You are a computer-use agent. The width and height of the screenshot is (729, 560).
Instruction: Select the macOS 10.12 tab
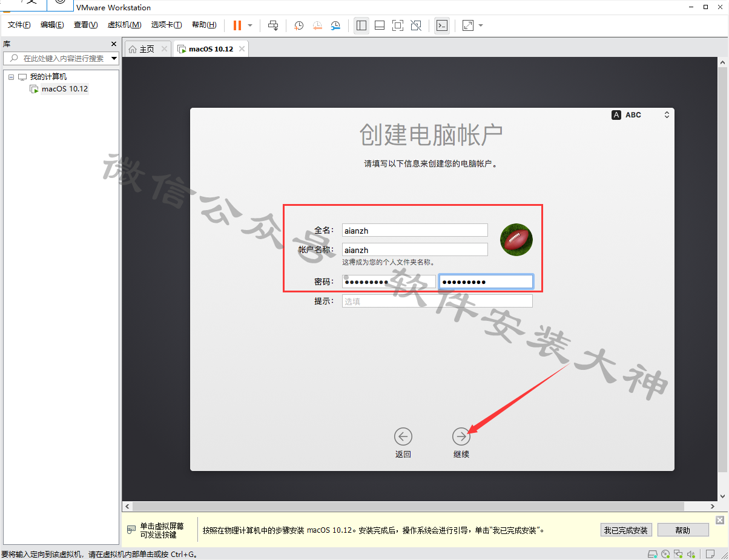coord(211,49)
